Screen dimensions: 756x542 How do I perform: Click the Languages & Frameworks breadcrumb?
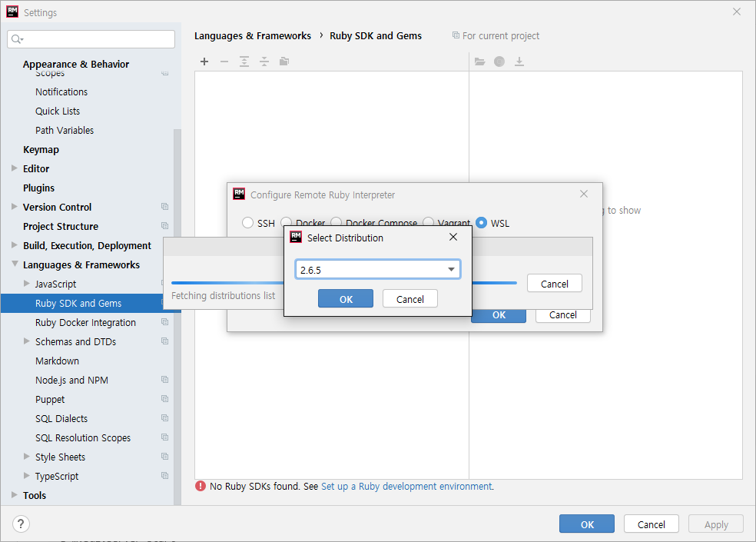(x=253, y=35)
